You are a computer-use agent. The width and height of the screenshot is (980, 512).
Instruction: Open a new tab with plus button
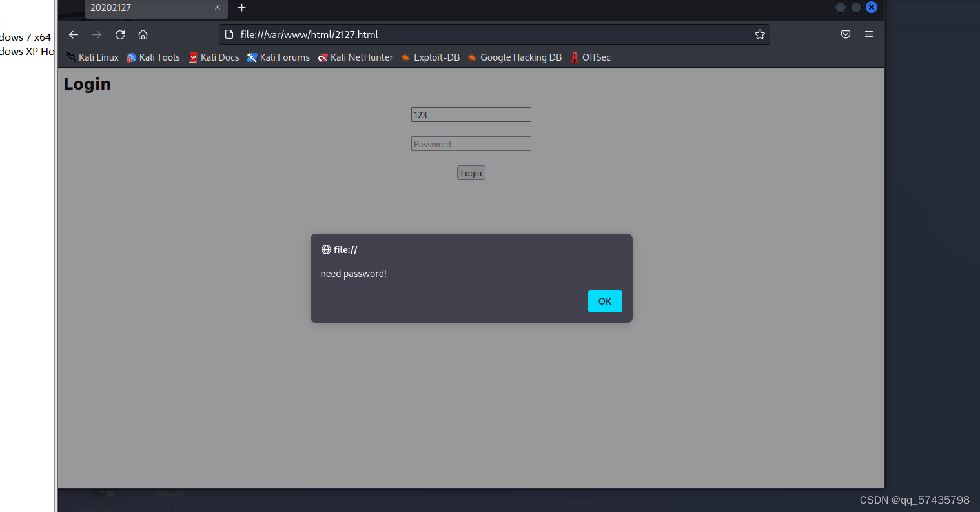pos(242,8)
